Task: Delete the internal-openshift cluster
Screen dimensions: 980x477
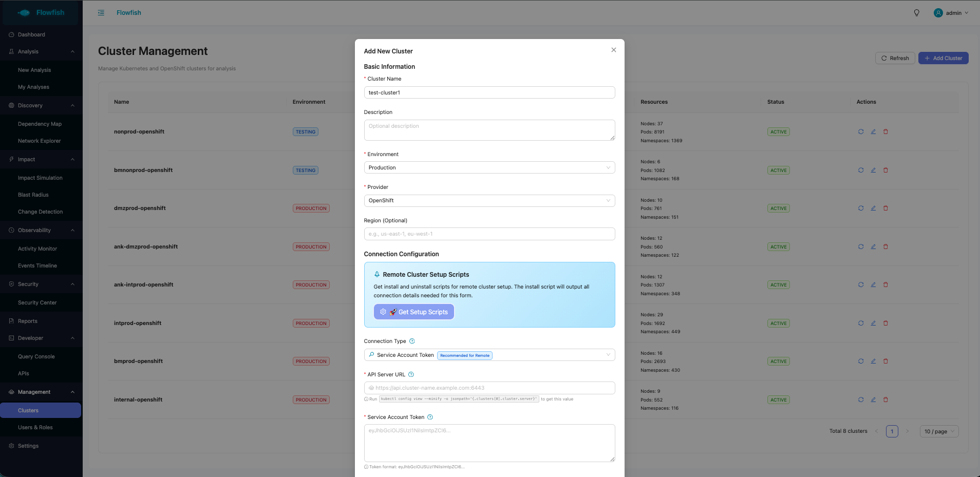Action: click(x=885, y=399)
